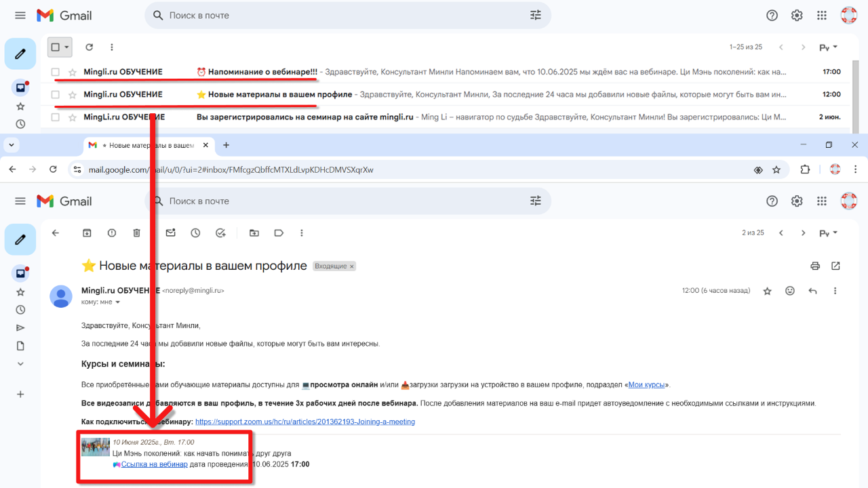Click the browser address bar URL
Image resolution: width=868 pixels, height=488 pixels.
[x=231, y=169]
